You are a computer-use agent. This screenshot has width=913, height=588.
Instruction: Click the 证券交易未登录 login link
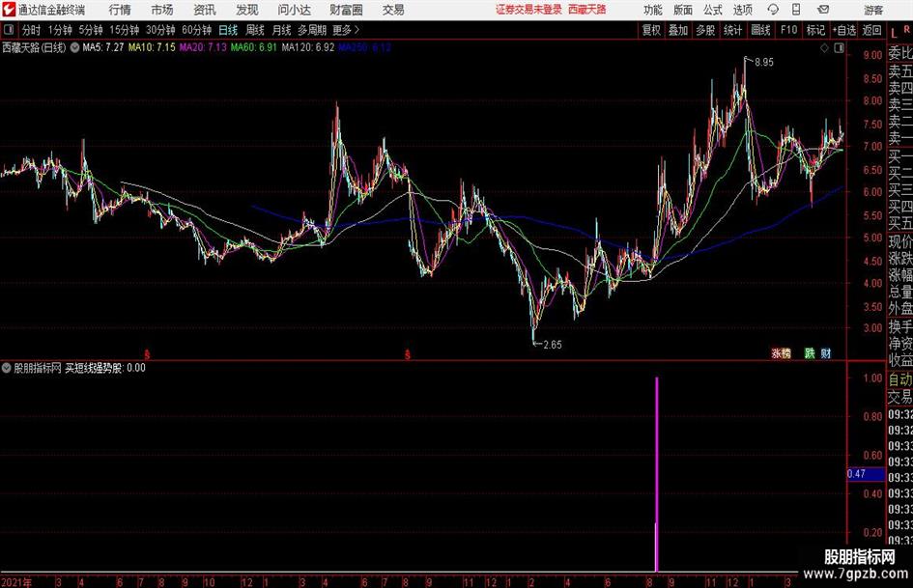[x=528, y=10]
